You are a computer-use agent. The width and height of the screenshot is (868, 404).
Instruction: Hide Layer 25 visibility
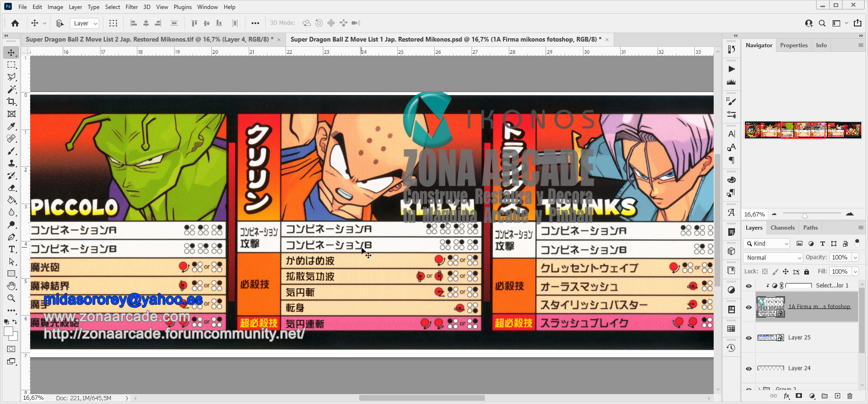tap(749, 338)
